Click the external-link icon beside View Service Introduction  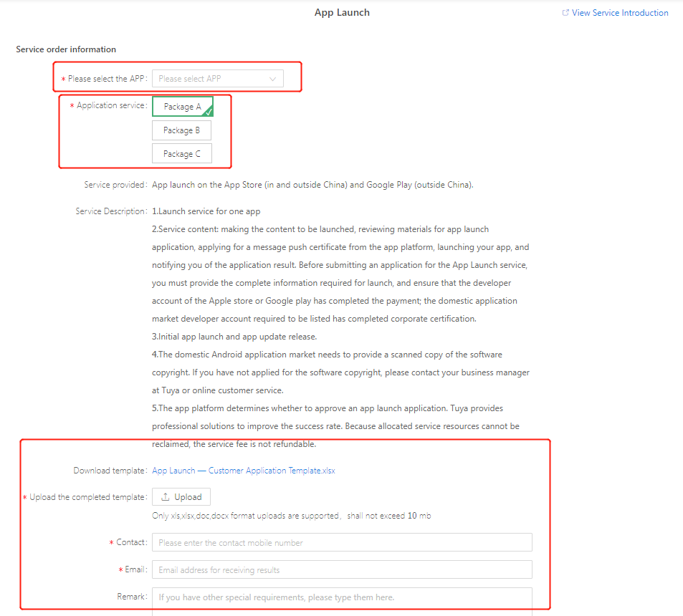click(566, 13)
